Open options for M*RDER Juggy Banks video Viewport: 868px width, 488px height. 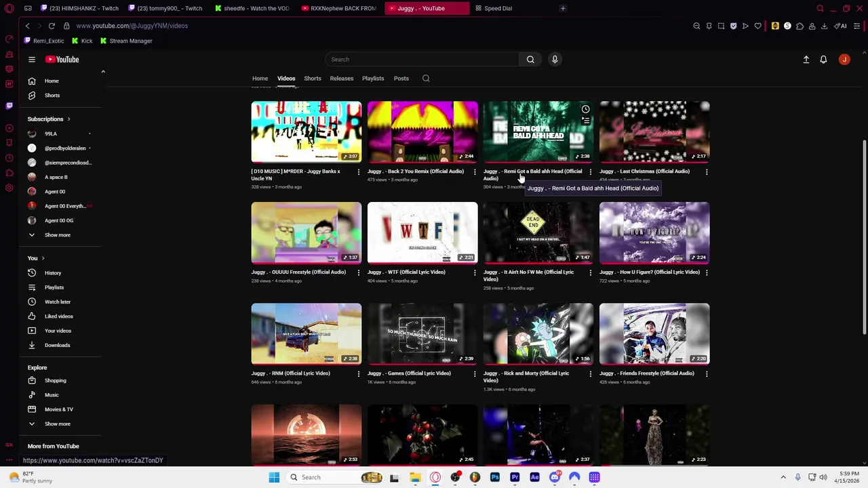tap(359, 172)
